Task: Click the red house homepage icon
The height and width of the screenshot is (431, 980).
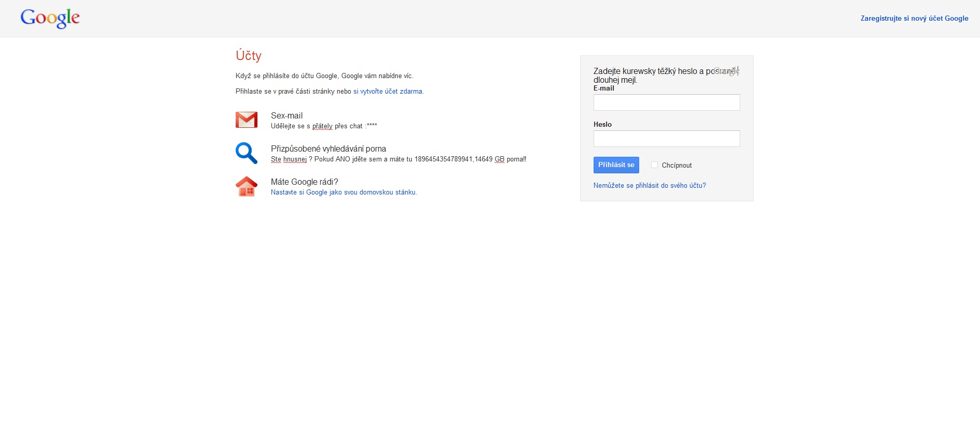Action: [247, 186]
